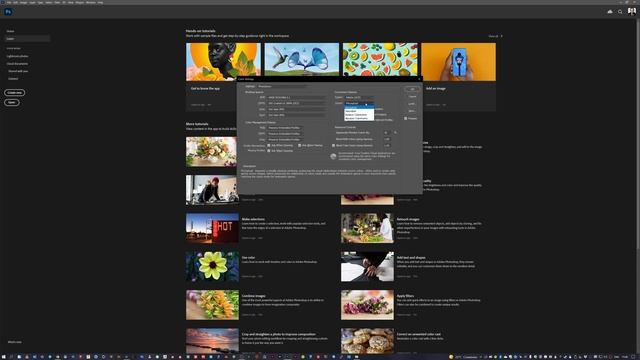Select the Learn sidebar item
The image size is (640, 360).
(x=27, y=39)
